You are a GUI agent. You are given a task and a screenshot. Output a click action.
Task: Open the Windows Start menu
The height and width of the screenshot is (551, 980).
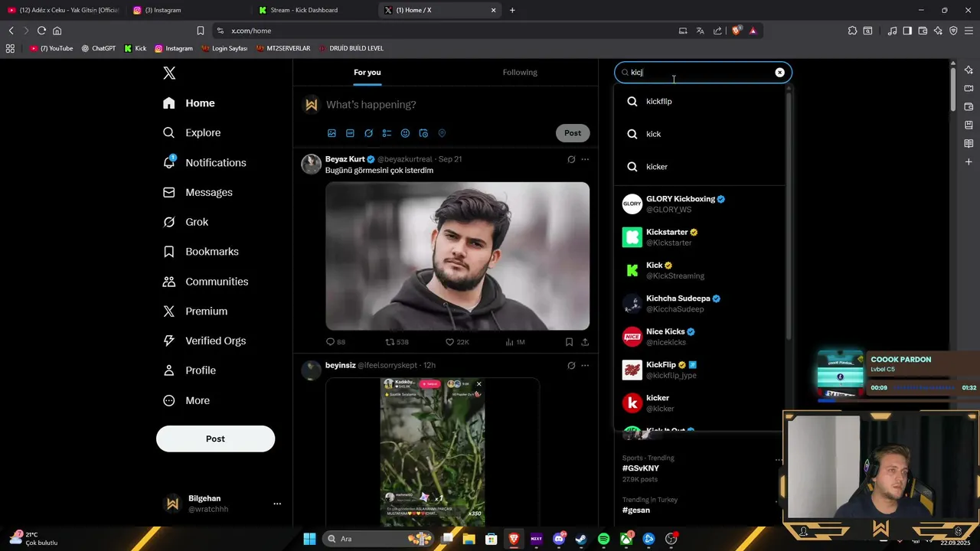tap(309, 539)
